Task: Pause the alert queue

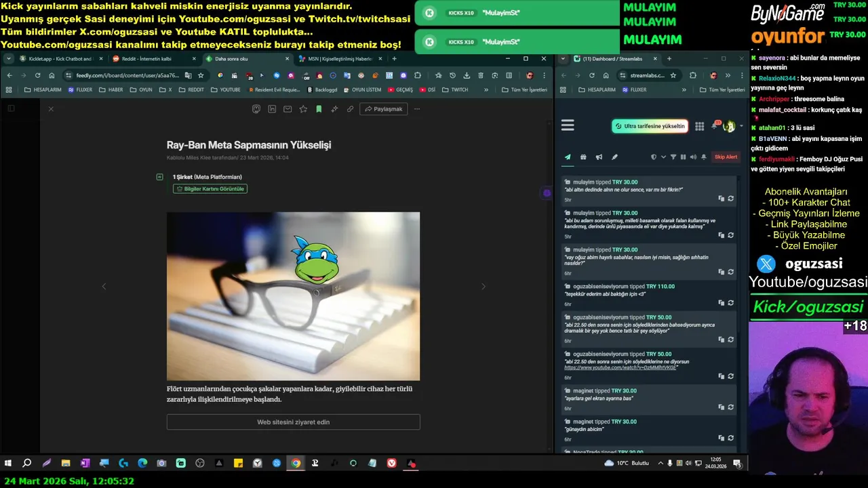Action: tap(683, 157)
